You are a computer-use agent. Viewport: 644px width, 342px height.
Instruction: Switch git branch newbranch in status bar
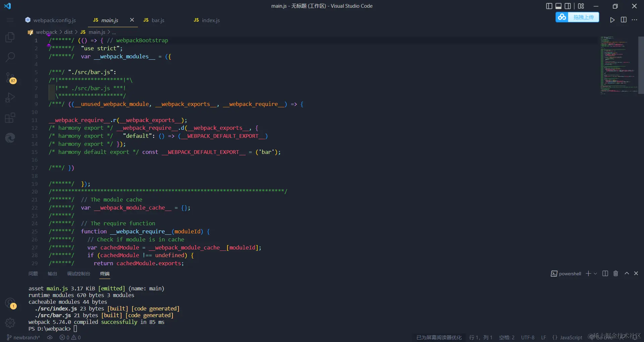point(23,337)
